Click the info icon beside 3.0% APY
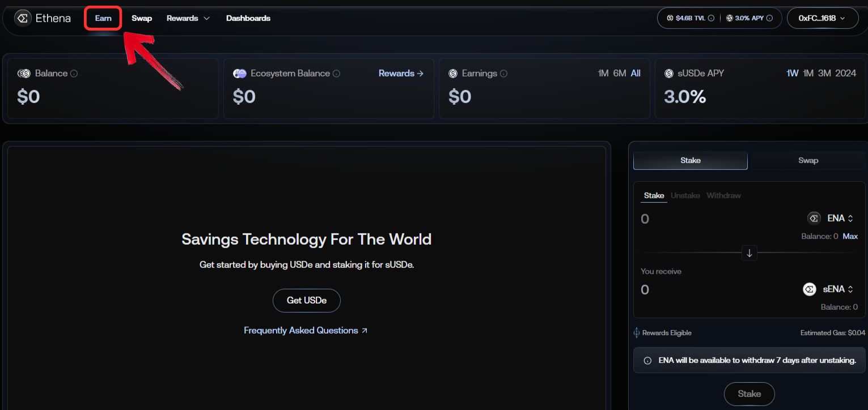868x410 pixels. click(769, 18)
